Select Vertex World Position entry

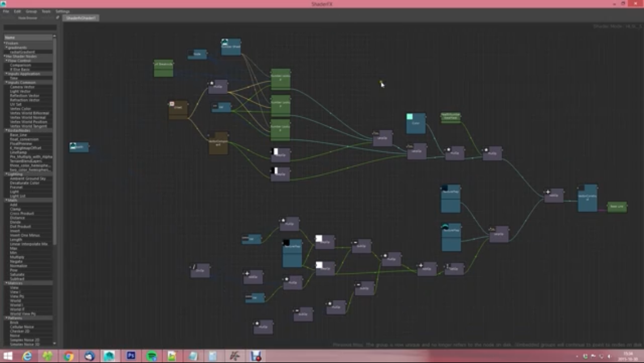[x=28, y=122]
